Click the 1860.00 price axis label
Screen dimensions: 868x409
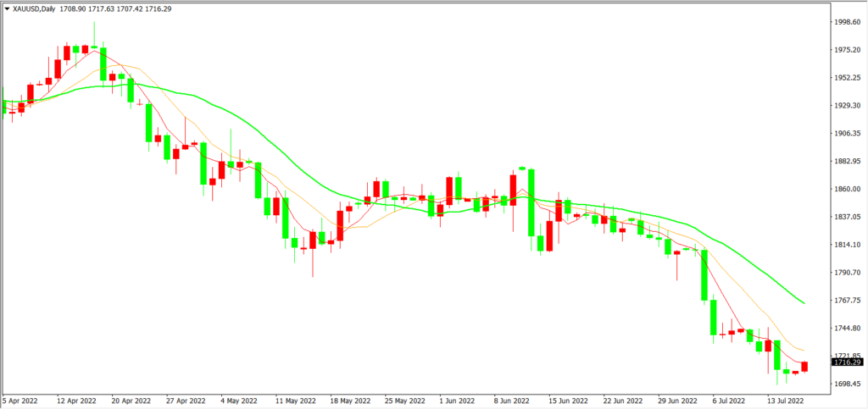pos(848,190)
